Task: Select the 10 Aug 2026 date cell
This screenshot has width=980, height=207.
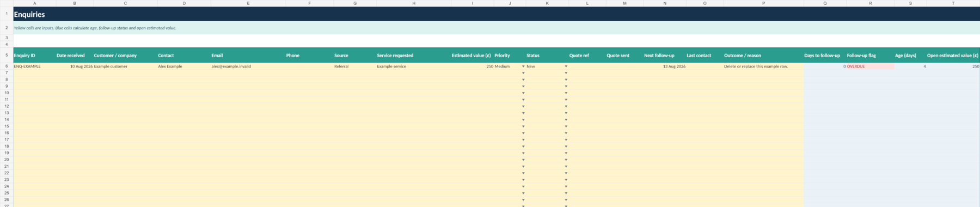Action: 75,66
